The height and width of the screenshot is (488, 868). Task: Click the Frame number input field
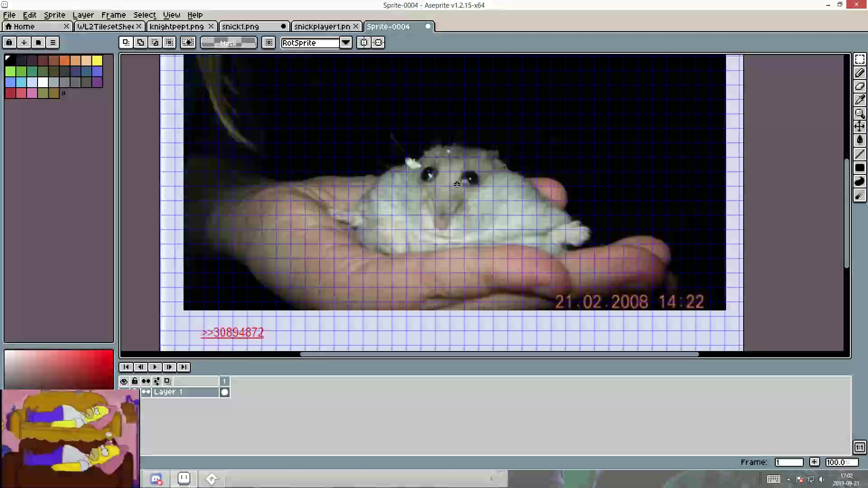click(789, 462)
